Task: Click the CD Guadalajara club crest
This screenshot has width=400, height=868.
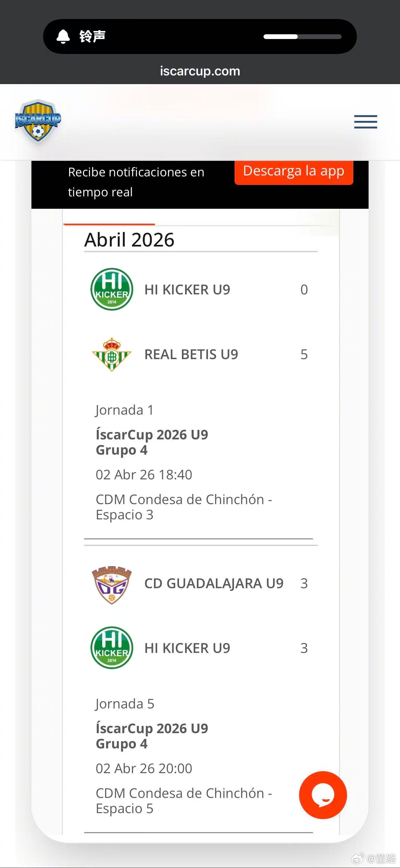Action: click(x=112, y=584)
